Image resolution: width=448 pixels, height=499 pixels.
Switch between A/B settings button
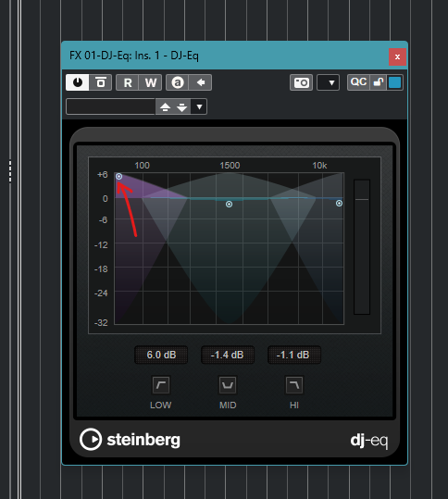[178, 82]
